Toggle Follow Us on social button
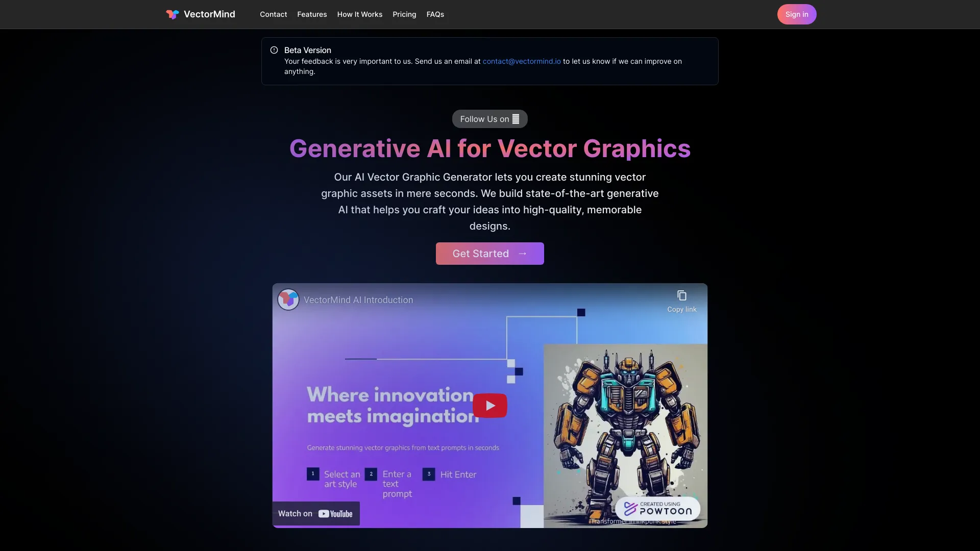980x551 pixels. [489, 118]
